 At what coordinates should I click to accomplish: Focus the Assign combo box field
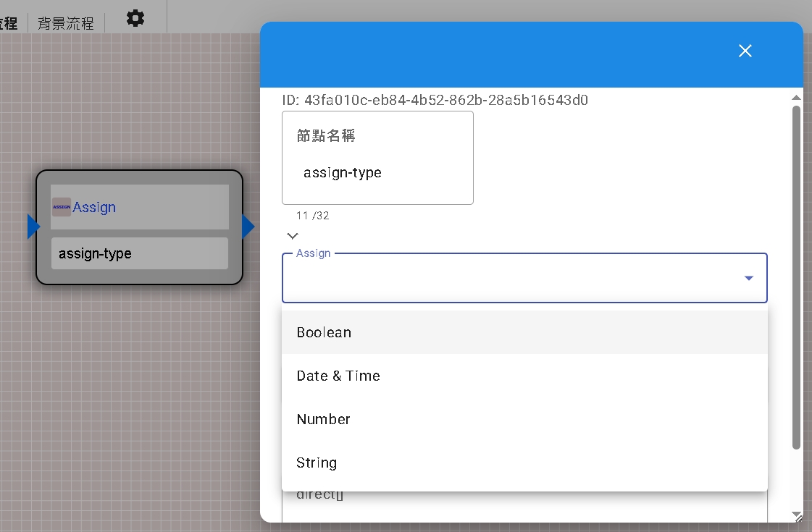click(x=507, y=278)
